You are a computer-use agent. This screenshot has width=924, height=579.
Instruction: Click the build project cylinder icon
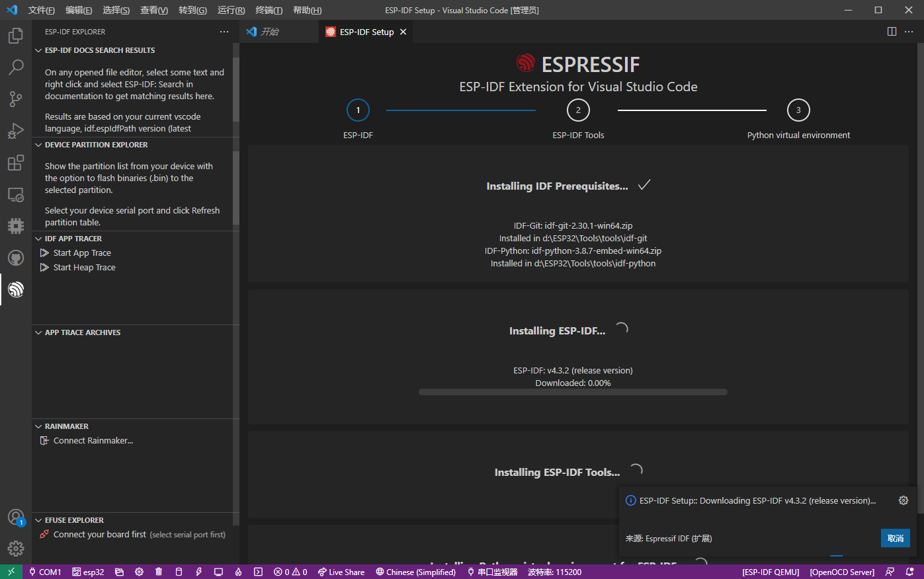(x=179, y=572)
